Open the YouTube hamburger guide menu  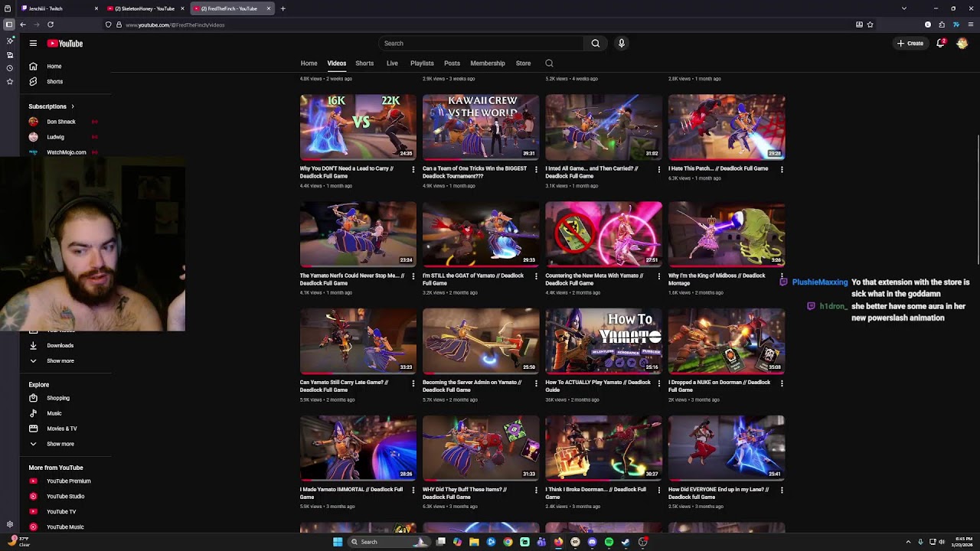pyautogui.click(x=33, y=44)
